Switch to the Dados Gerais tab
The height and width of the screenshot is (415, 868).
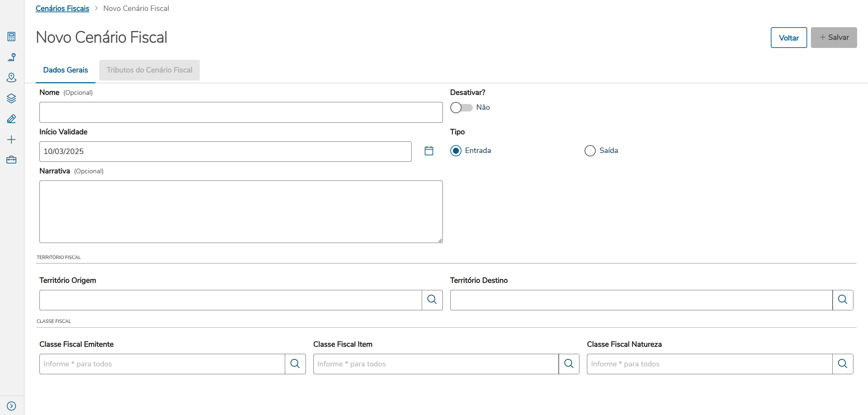point(66,70)
